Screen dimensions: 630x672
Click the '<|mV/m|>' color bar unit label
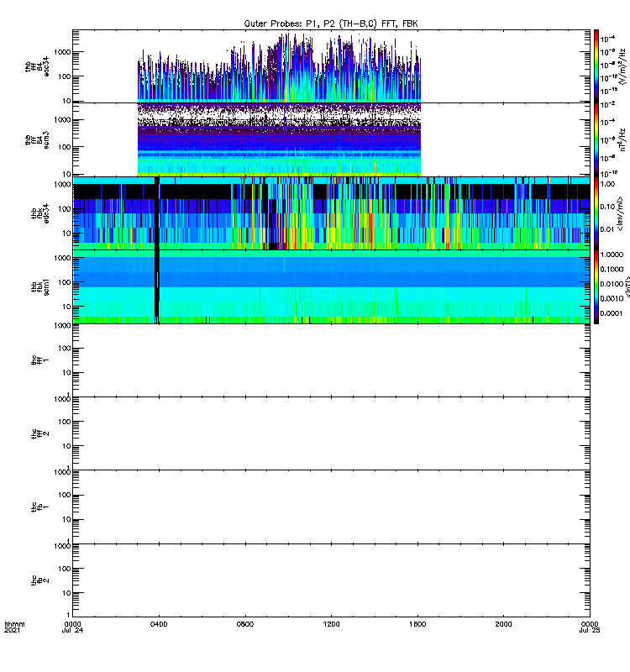(620, 213)
